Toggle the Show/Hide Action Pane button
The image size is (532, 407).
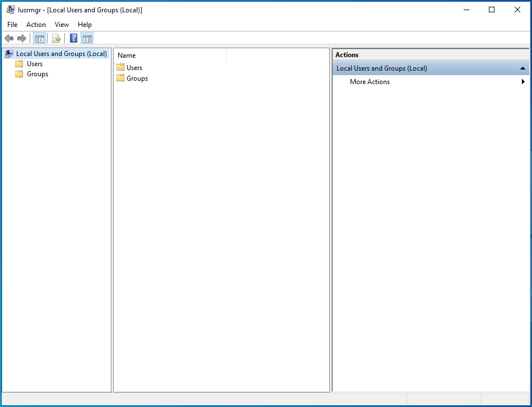[x=87, y=38]
